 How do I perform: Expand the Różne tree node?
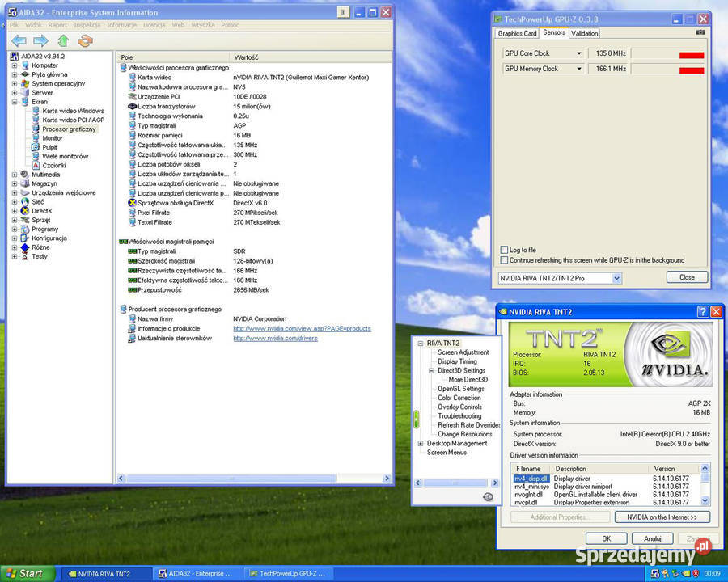15,247
